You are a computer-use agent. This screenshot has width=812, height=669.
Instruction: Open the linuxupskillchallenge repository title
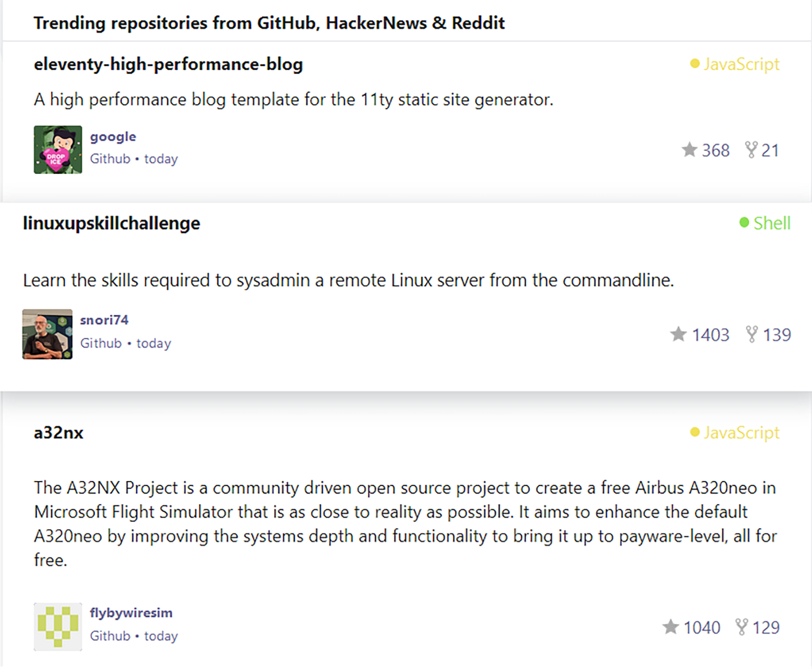112,223
